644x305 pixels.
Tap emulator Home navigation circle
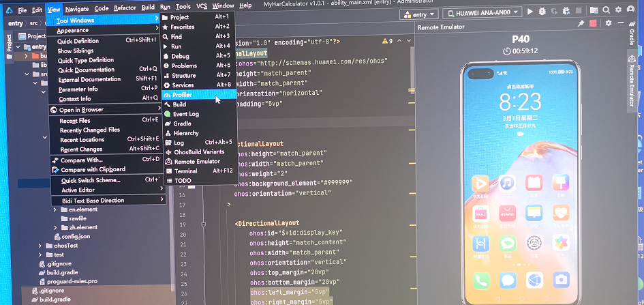click(x=521, y=297)
